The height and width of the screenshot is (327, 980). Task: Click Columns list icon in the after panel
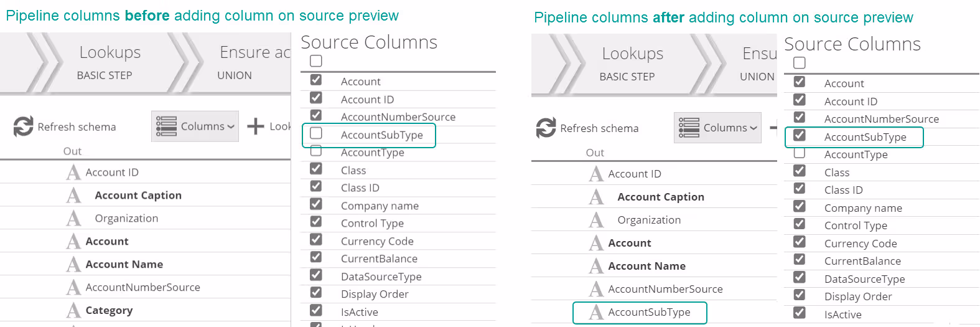(689, 127)
